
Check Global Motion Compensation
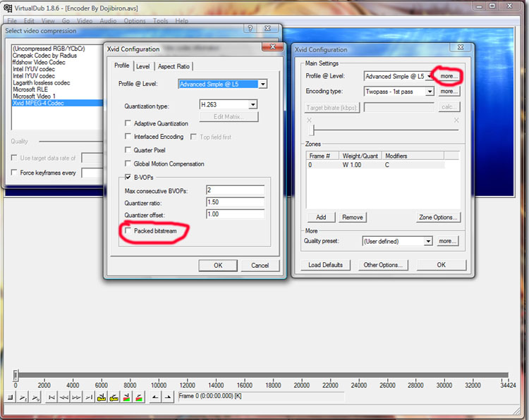[x=128, y=163]
